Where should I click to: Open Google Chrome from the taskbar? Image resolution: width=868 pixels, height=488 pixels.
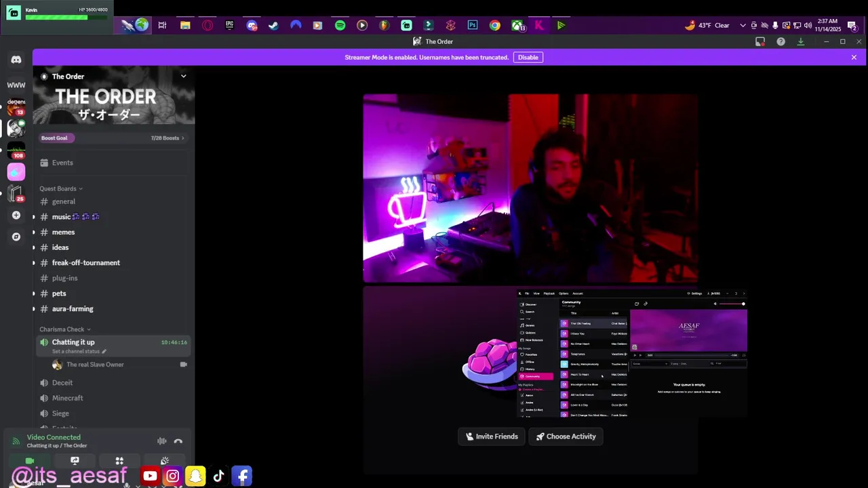(x=495, y=25)
